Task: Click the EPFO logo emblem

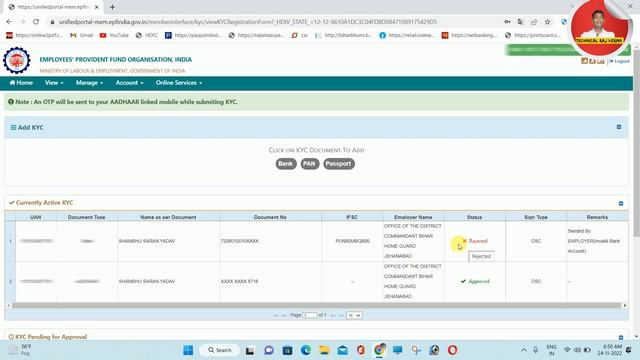Action: 17,61
